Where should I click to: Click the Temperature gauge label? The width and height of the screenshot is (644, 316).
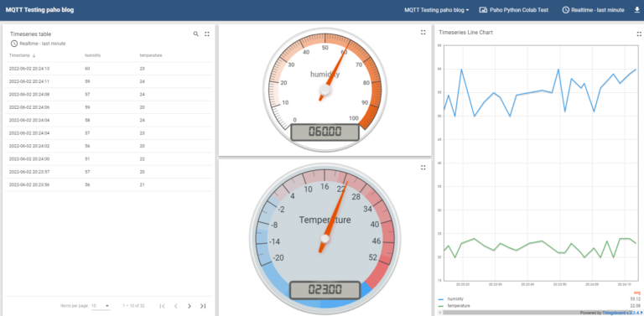[x=325, y=220]
